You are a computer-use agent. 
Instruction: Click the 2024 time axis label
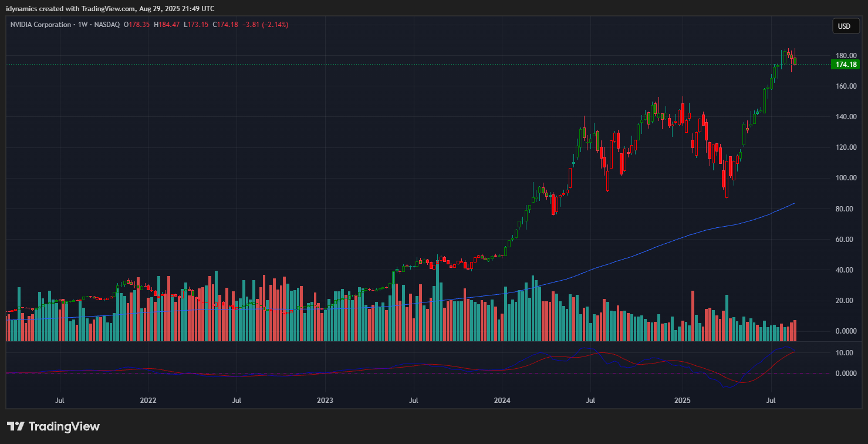pyautogui.click(x=502, y=401)
